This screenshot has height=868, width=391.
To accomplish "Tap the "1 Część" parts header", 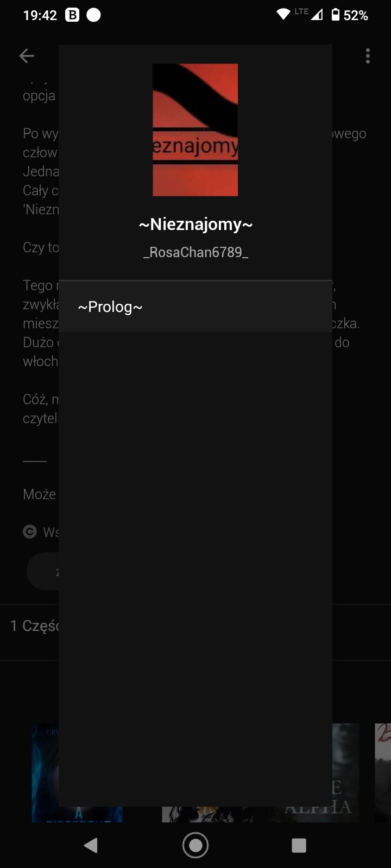I will [x=34, y=626].
